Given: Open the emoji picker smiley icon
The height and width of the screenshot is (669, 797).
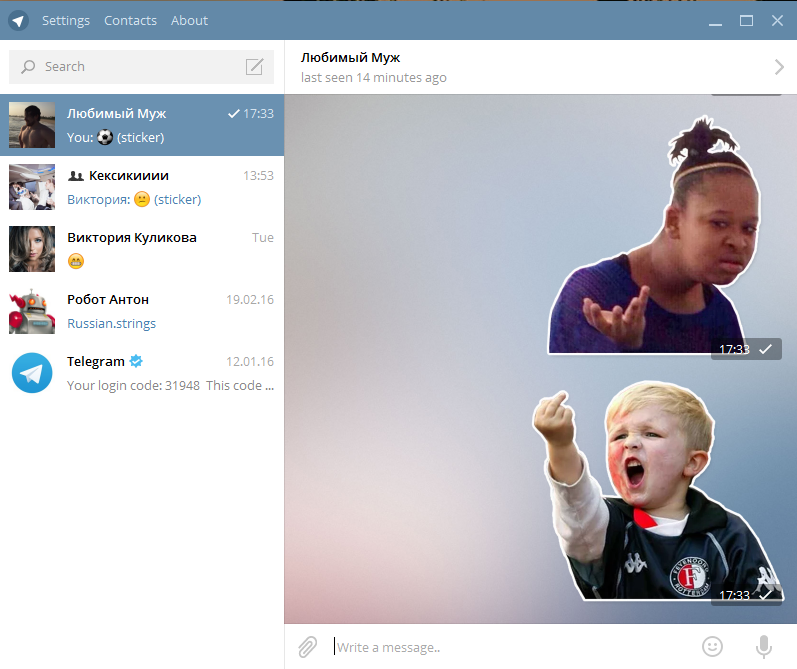Looking at the screenshot, I should (x=712, y=647).
